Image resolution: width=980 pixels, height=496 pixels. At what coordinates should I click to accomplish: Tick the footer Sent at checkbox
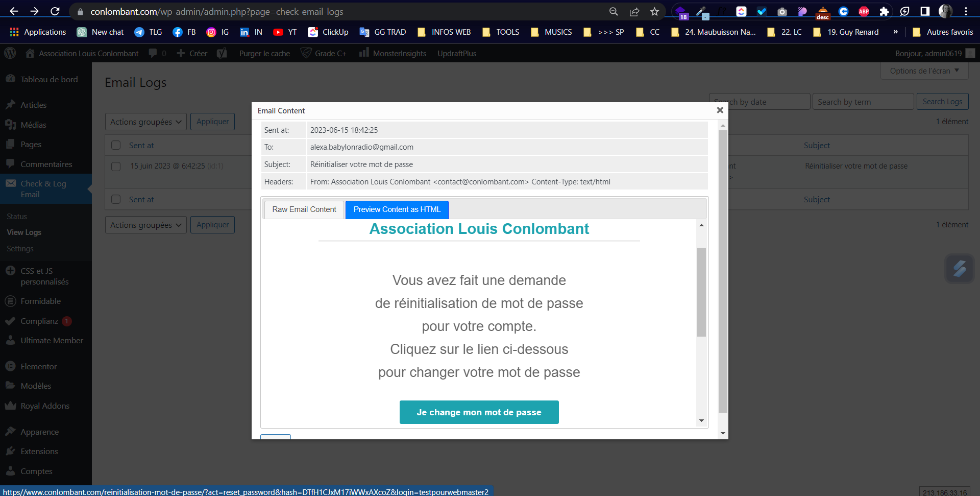coord(116,199)
